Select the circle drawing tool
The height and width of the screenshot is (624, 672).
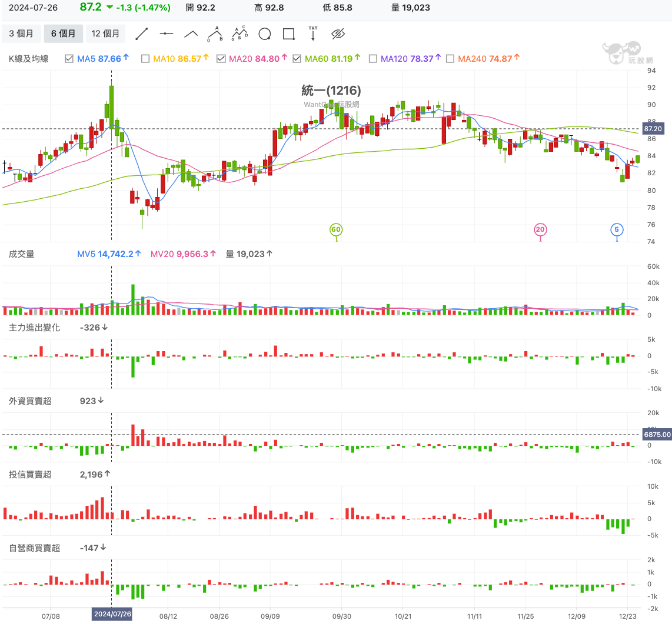[x=264, y=34]
